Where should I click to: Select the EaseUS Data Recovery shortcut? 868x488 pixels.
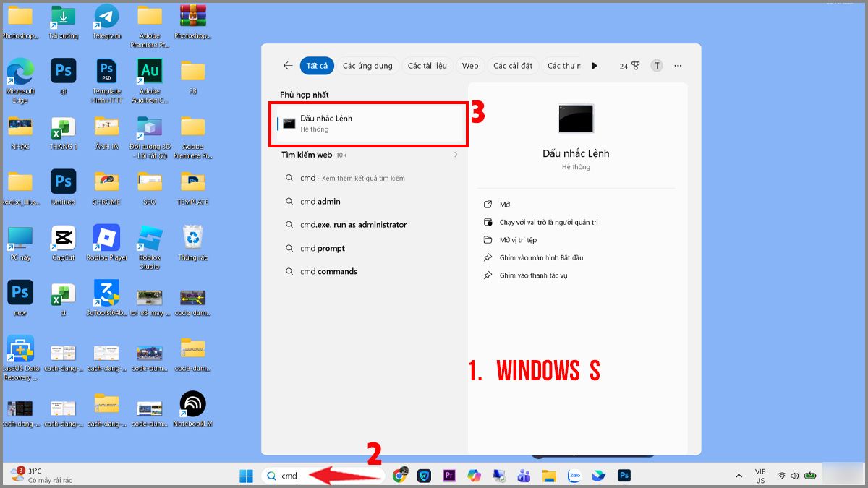(x=20, y=357)
